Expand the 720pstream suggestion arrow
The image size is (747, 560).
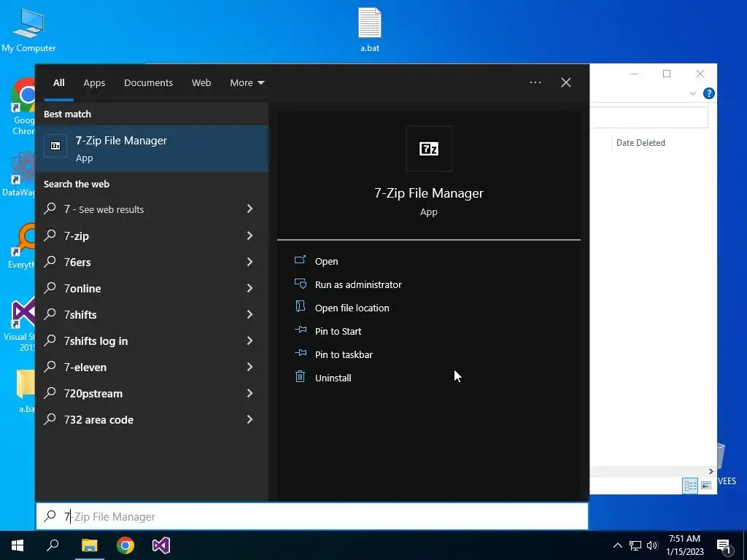click(249, 393)
